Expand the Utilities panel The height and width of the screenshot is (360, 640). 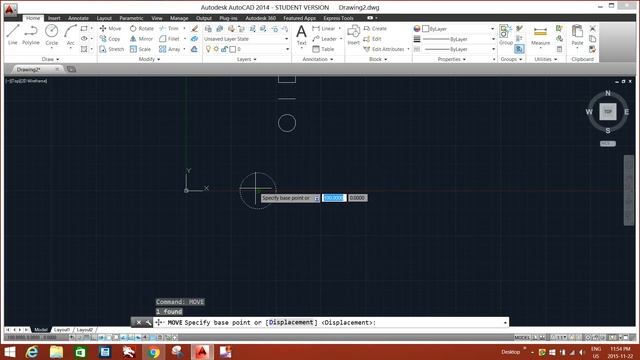545,59
